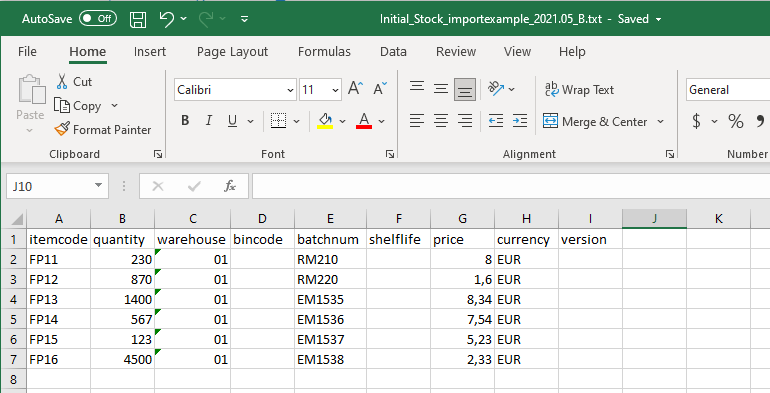Image resolution: width=770 pixels, height=393 pixels.
Task: Open Customize Quick Access Toolbar menu
Action: (x=245, y=19)
